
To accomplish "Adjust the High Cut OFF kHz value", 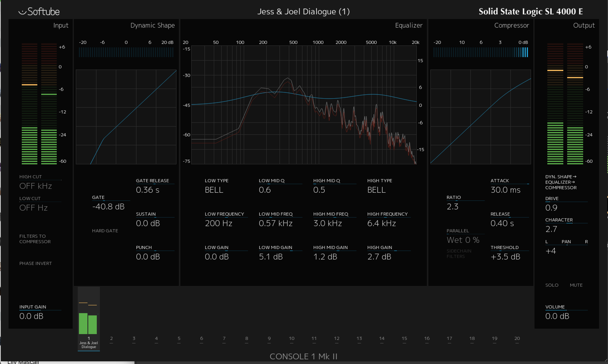I will point(36,186).
